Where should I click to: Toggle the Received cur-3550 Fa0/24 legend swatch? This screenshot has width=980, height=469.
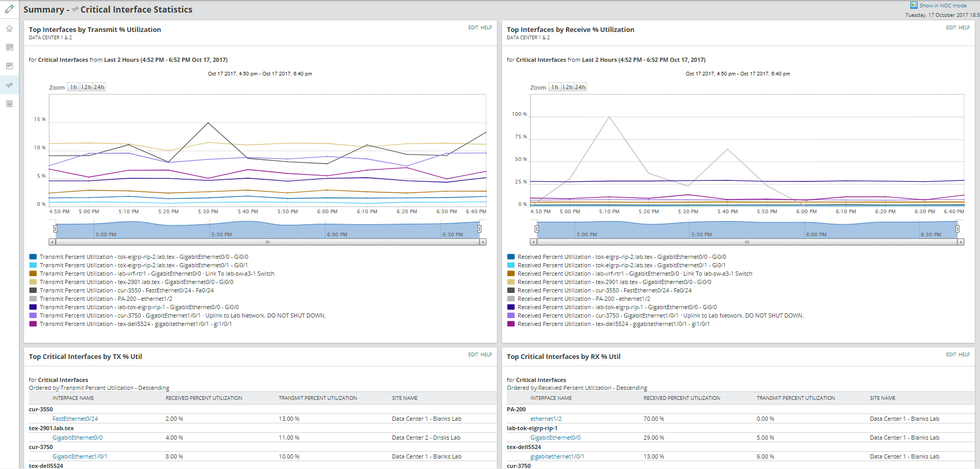click(x=511, y=290)
